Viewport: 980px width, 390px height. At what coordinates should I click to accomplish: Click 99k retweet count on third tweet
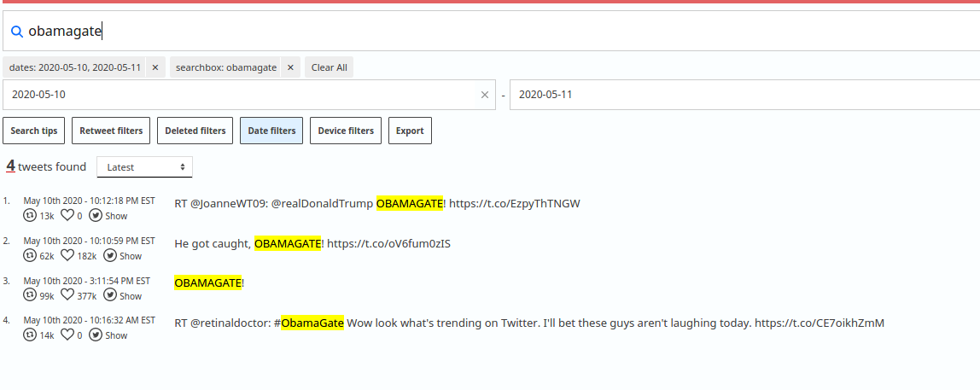point(47,296)
